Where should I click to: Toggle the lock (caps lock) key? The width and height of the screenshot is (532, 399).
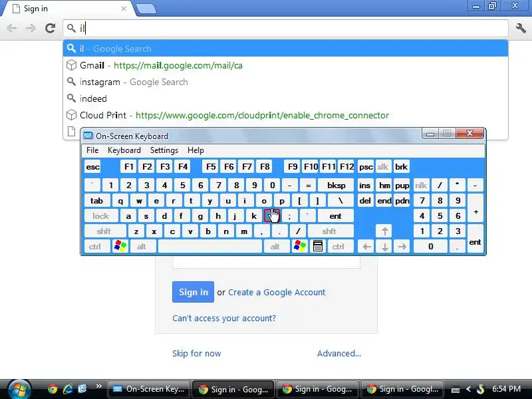pyautogui.click(x=101, y=215)
